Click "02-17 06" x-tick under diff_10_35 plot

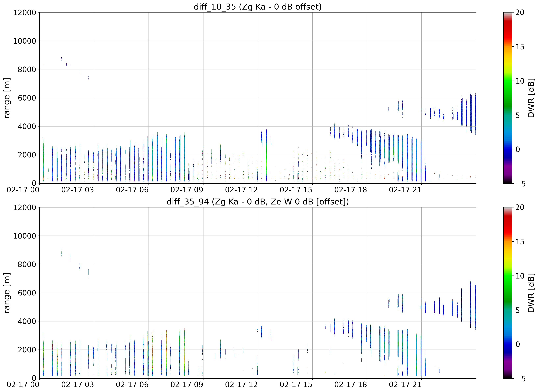(132, 190)
